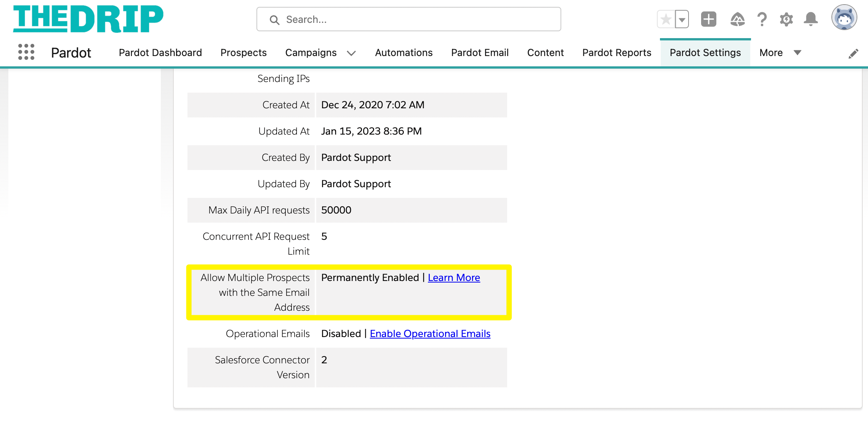Click the pencil edit navigation icon

[x=854, y=53]
